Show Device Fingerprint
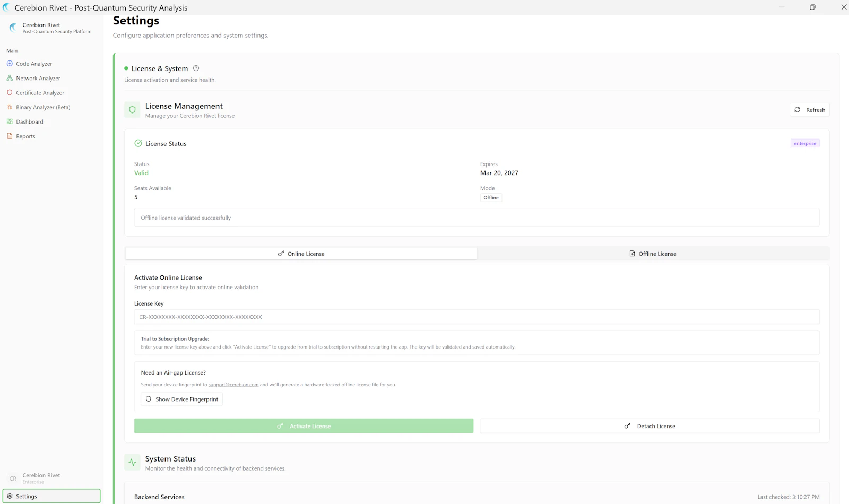 (x=181, y=399)
